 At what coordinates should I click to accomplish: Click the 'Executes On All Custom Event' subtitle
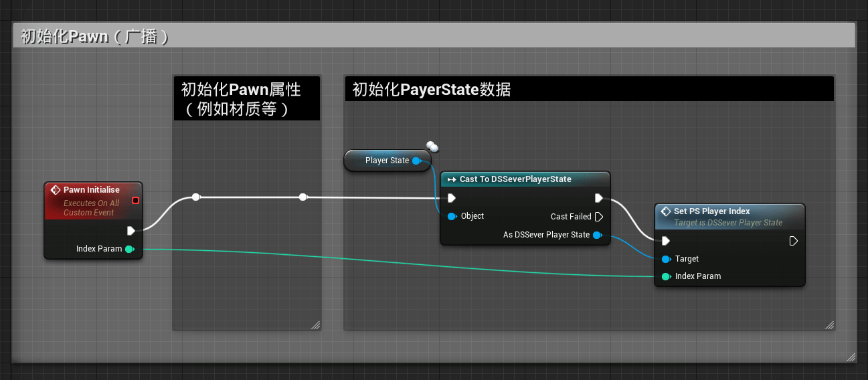(92, 208)
